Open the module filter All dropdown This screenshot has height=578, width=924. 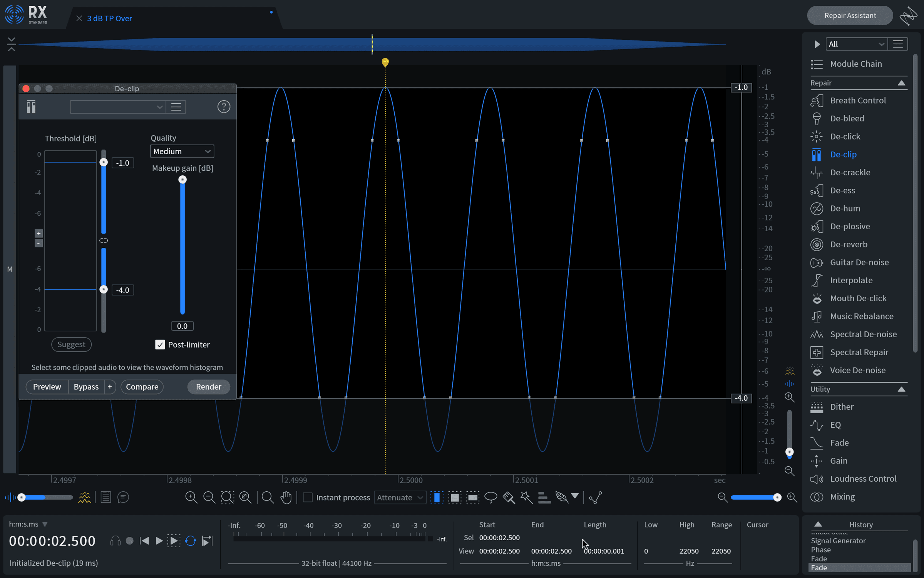(x=857, y=44)
